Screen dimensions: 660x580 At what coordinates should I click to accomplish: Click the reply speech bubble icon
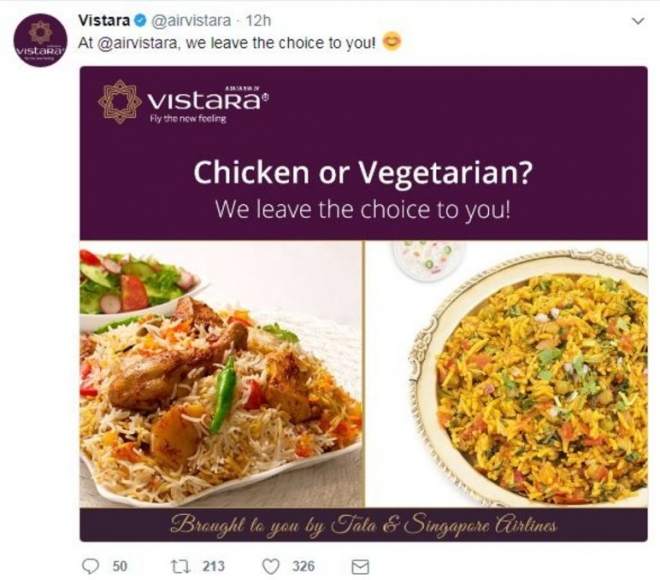click(x=89, y=567)
